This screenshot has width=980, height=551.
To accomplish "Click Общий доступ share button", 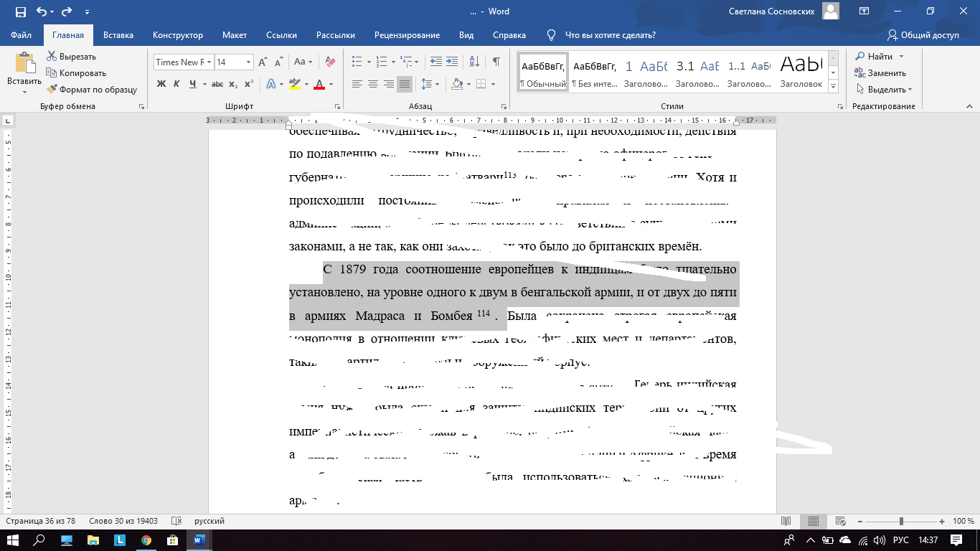I will 923,35.
